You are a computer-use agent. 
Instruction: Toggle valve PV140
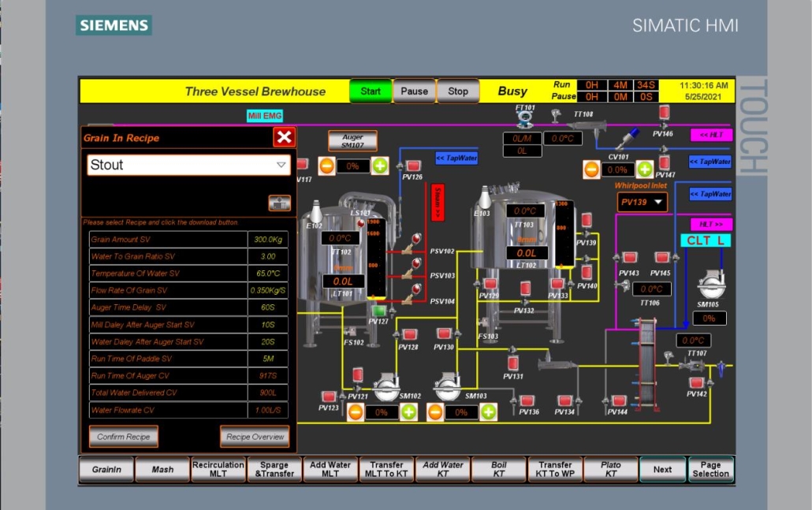click(587, 272)
